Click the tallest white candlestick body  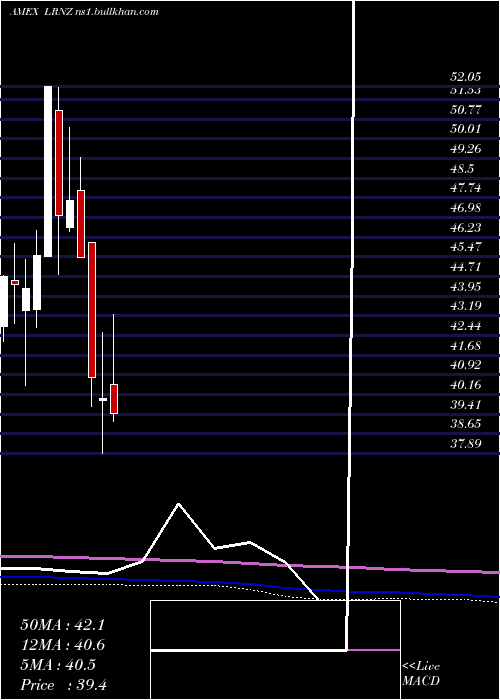pyautogui.click(x=48, y=171)
